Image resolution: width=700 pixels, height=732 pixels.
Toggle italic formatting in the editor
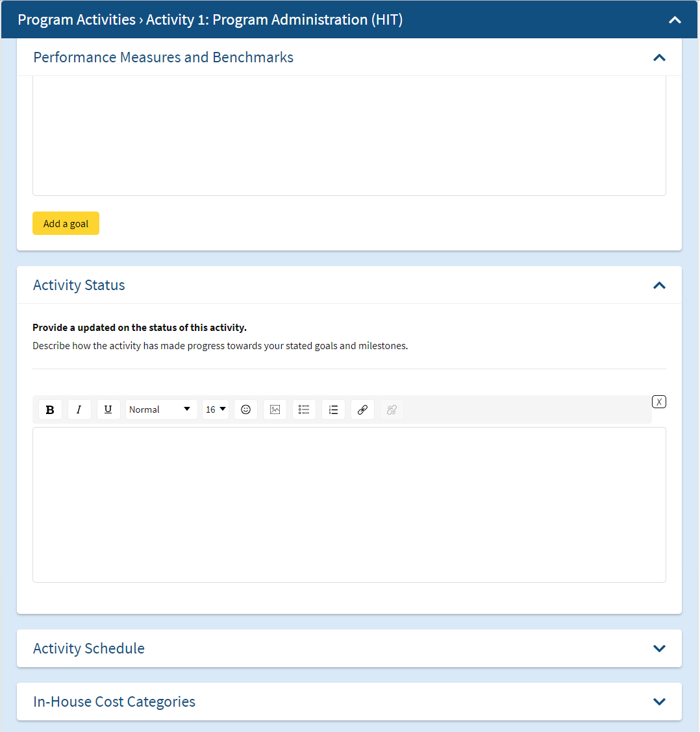point(79,409)
